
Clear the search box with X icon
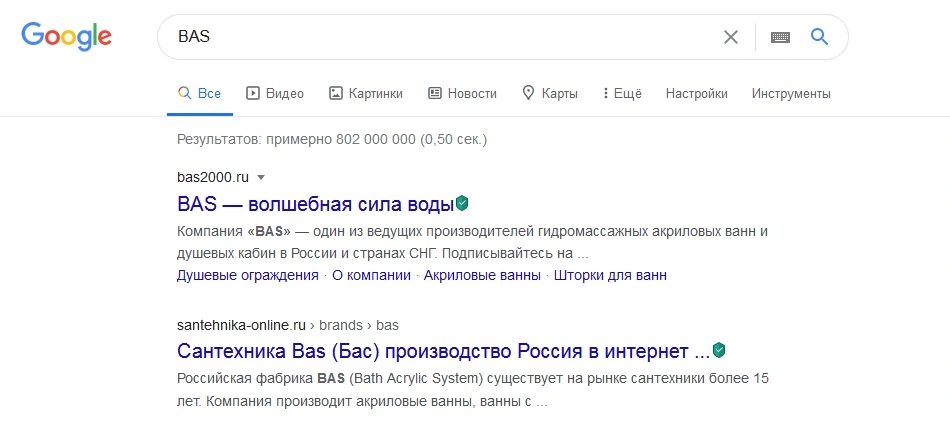731,37
